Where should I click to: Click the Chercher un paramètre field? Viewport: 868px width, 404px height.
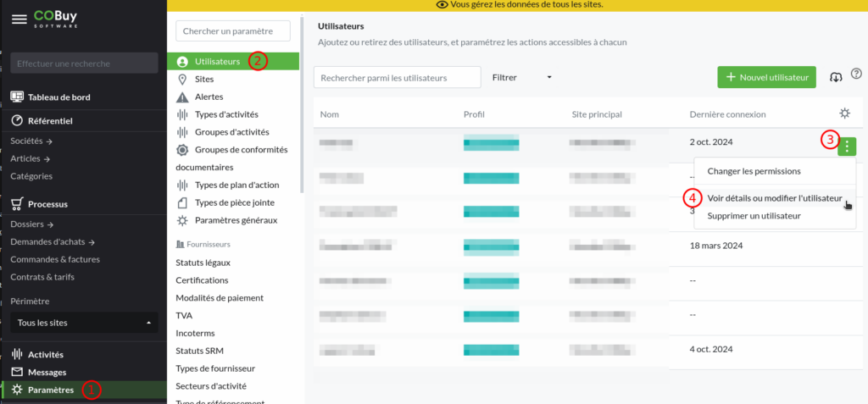pyautogui.click(x=233, y=31)
